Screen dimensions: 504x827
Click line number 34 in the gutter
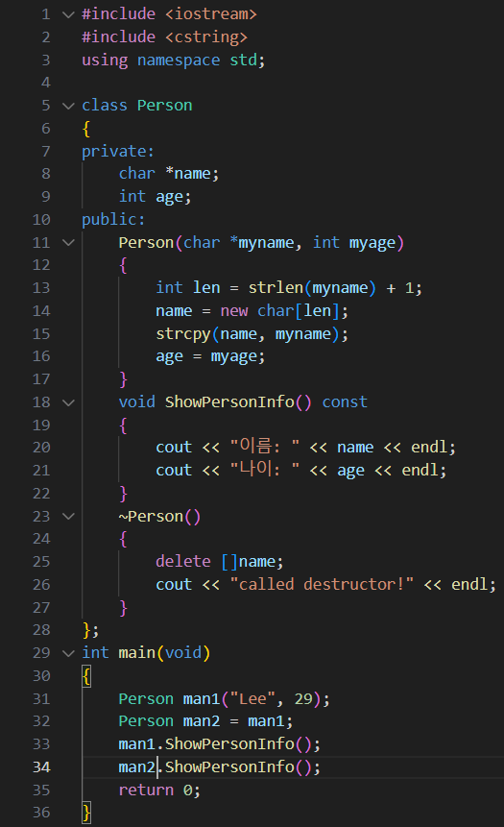(x=41, y=766)
